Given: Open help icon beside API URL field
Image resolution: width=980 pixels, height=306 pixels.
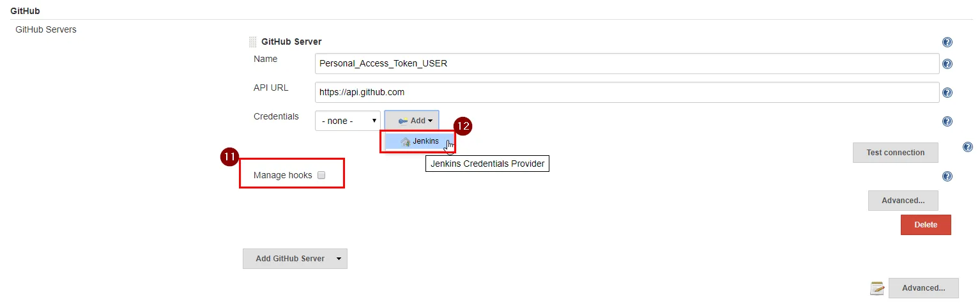Looking at the screenshot, I should pyautogui.click(x=947, y=93).
